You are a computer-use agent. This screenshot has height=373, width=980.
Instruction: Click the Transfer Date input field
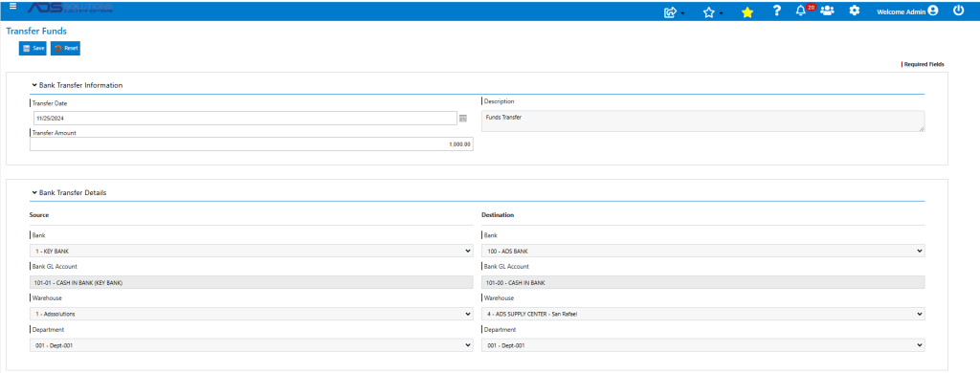click(245, 118)
